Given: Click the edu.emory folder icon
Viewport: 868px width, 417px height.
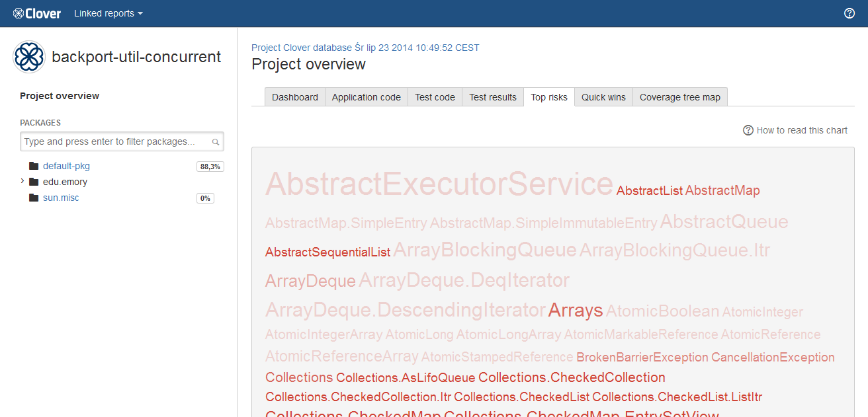Looking at the screenshot, I should pos(34,182).
